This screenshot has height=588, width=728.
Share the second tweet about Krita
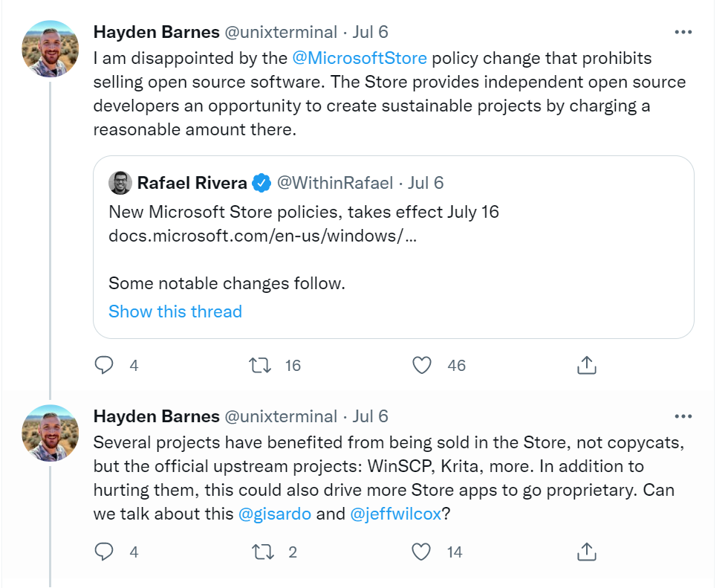click(586, 552)
